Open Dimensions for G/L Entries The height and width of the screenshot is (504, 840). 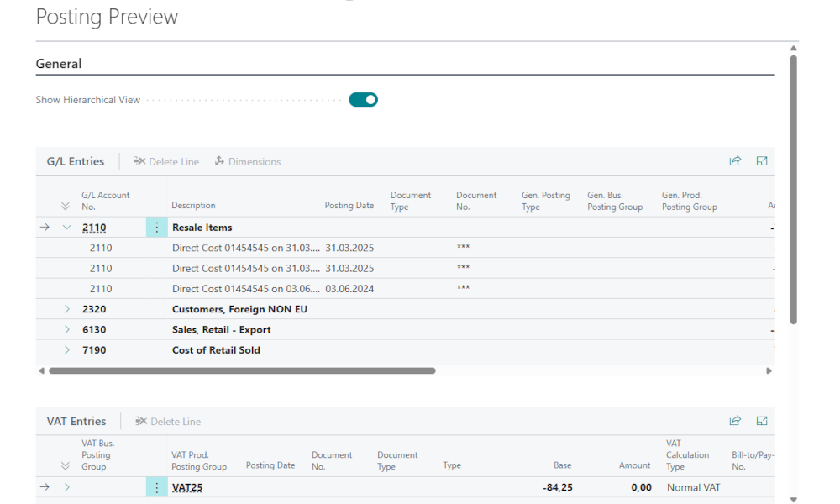pos(248,162)
